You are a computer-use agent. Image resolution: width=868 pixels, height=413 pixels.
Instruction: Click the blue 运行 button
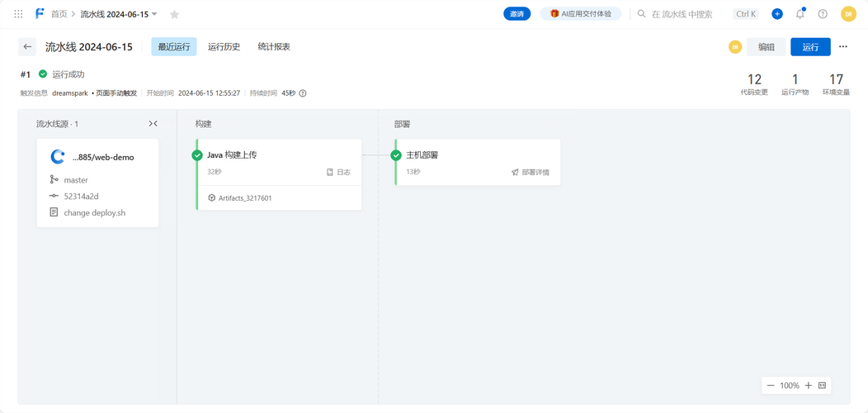[810, 47]
